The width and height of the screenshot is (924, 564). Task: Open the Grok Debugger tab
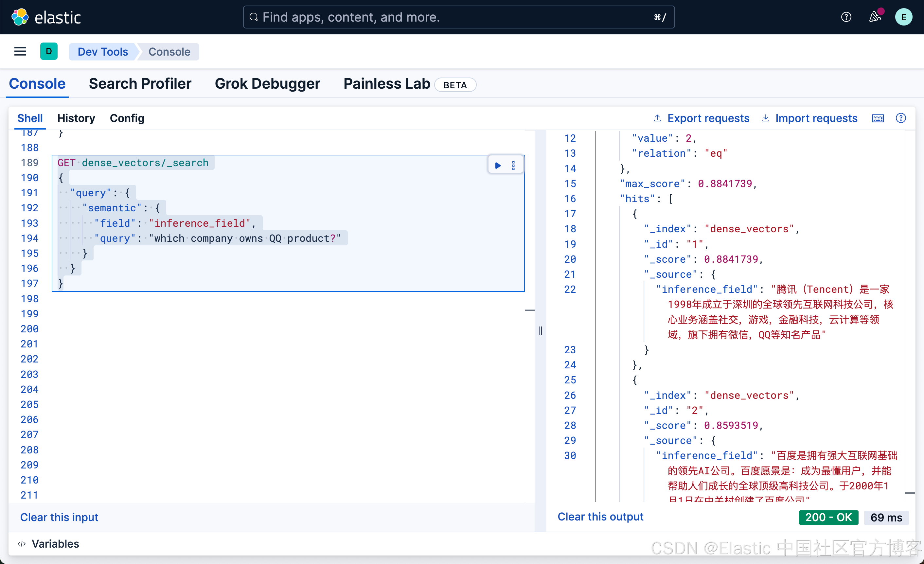click(x=267, y=84)
